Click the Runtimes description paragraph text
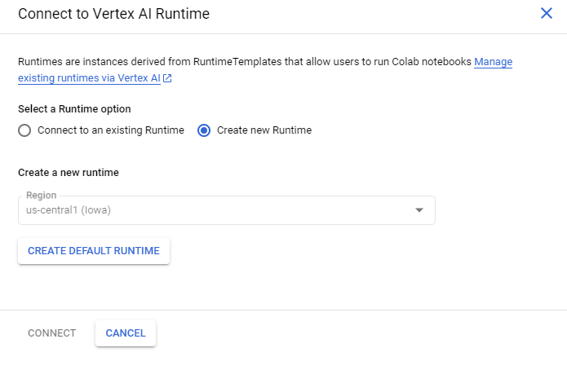Screen dimensions: 567x392 [x=245, y=62]
